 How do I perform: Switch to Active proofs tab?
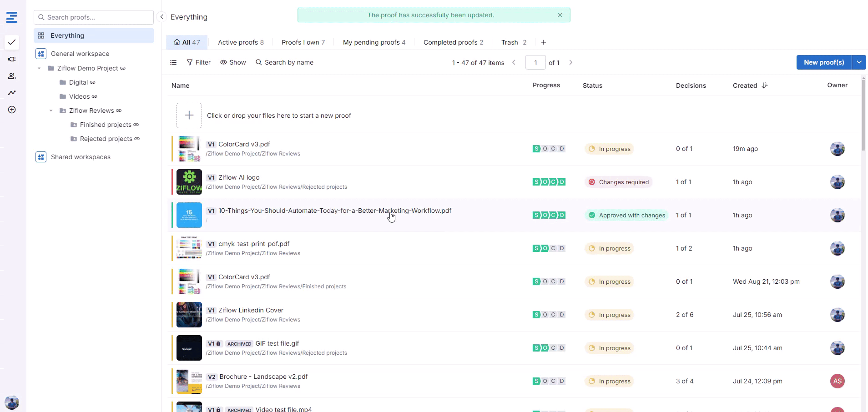(241, 42)
